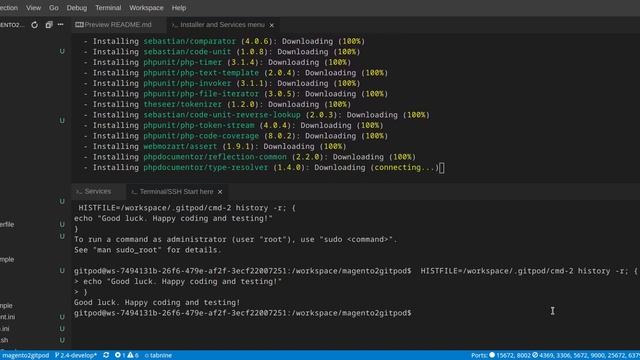Click phpunit/php-file-iterator package text
This screenshot has height=360, width=640.
pyautogui.click(x=201, y=94)
